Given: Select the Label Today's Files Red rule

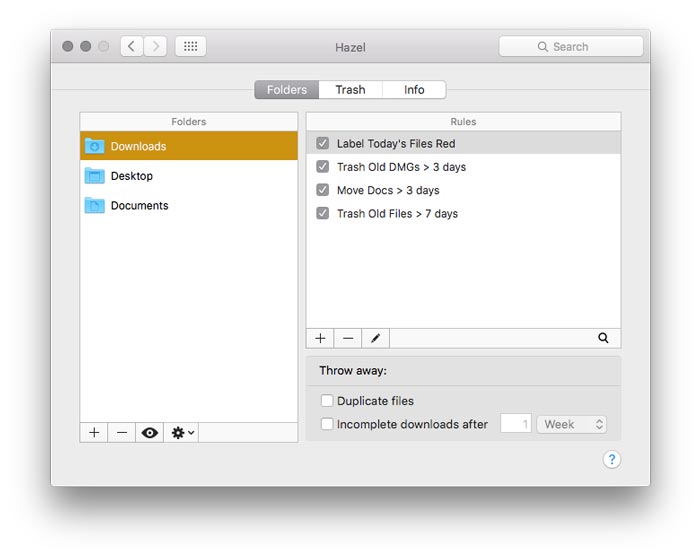Looking at the screenshot, I should pos(463,143).
